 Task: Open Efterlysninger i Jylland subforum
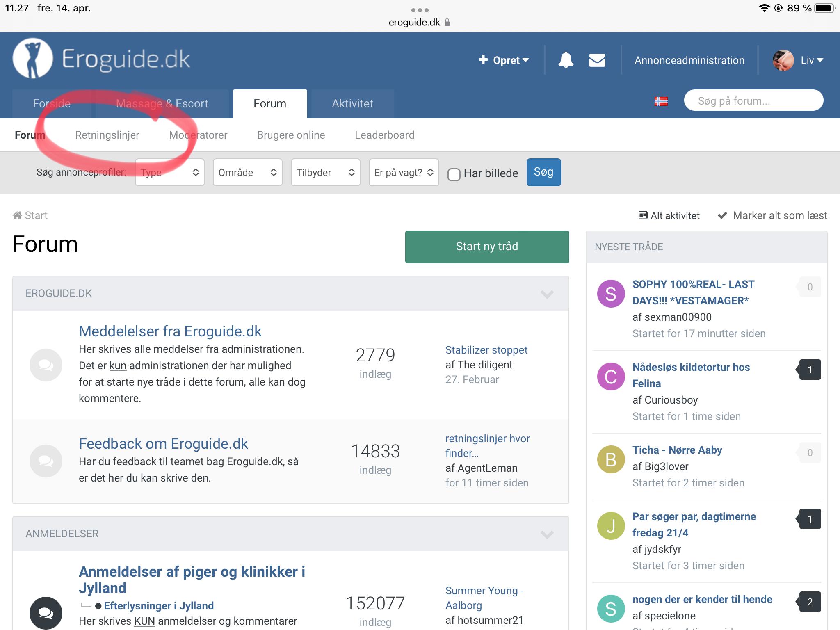pos(159,606)
